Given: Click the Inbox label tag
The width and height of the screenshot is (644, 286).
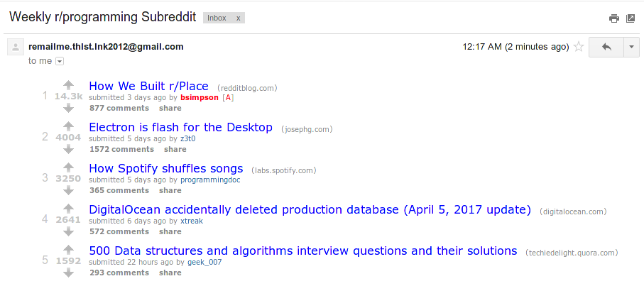Looking at the screenshot, I should [217, 18].
